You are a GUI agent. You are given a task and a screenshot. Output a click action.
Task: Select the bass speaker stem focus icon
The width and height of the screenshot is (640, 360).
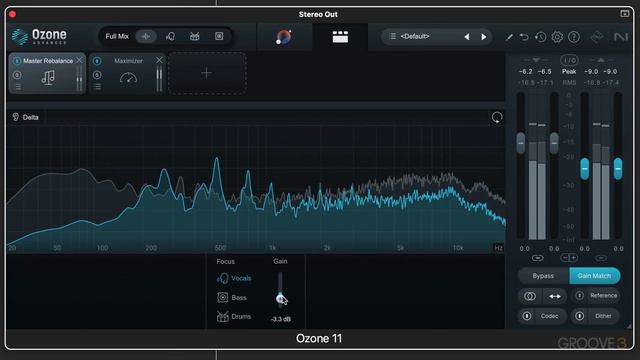tap(219, 36)
